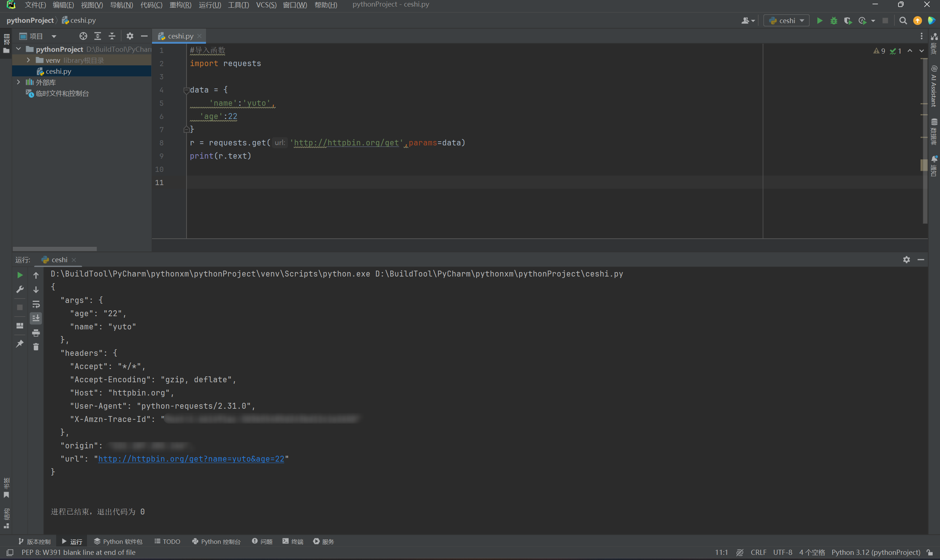Open the code-with-me user icon
This screenshot has width=940, height=560.
click(x=748, y=20)
